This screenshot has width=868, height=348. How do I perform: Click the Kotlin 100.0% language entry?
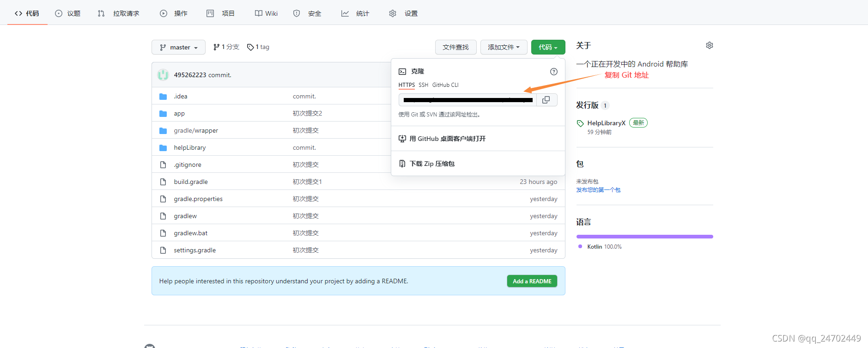pos(600,247)
